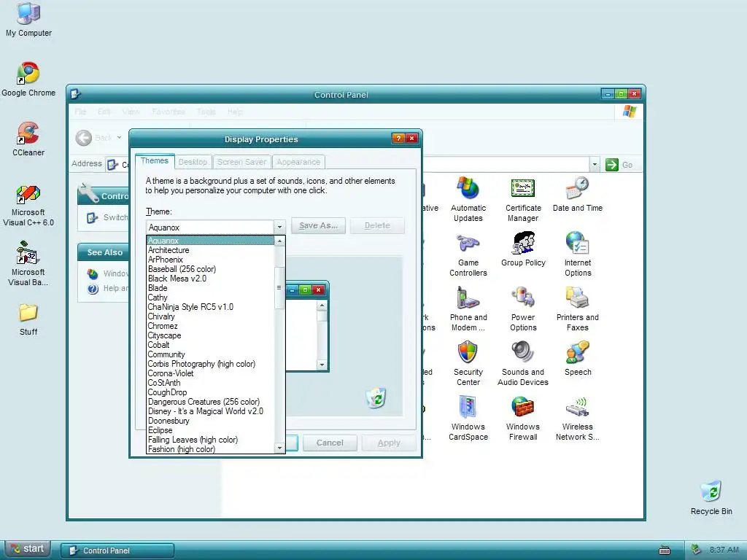Launch Google Chrome from desktop
Screen dimensions: 747x560
click(x=28, y=79)
